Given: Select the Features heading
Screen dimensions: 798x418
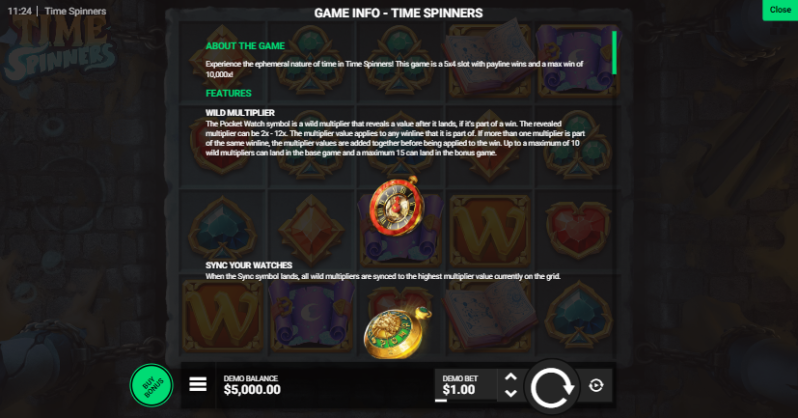Looking at the screenshot, I should pos(229,93).
